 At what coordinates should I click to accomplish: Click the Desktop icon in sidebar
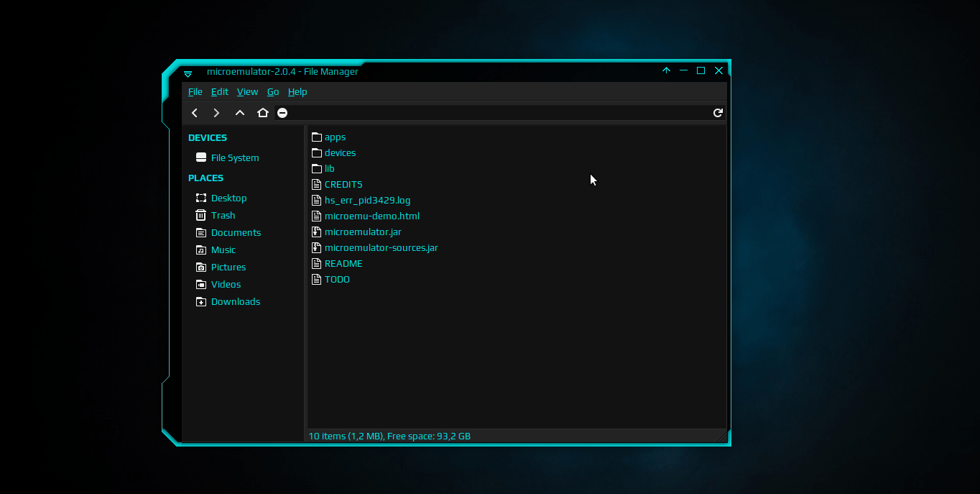[228, 198]
